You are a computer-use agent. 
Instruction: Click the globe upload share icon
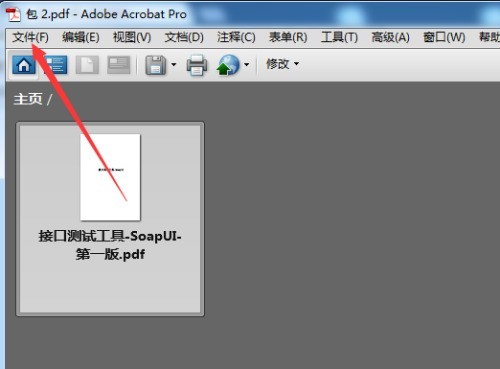[x=228, y=65]
